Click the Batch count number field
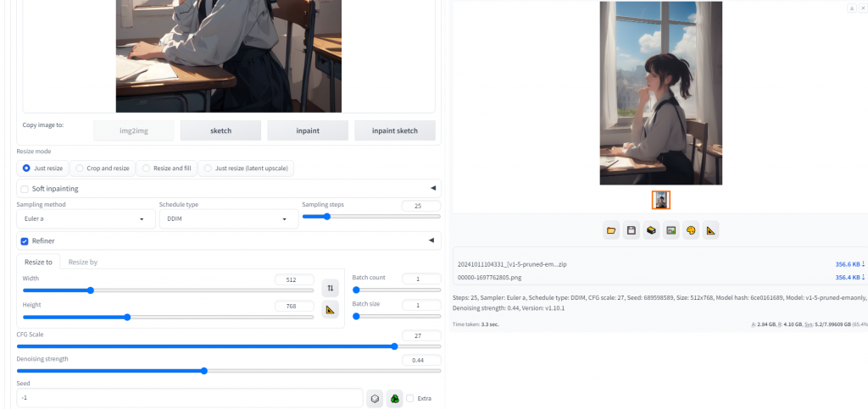The height and width of the screenshot is (409, 868). 421,279
